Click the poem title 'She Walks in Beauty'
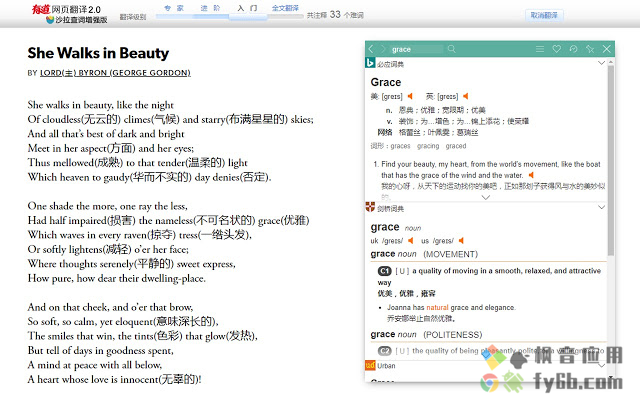The width and height of the screenshot is (640, 400). pos(98,53)
